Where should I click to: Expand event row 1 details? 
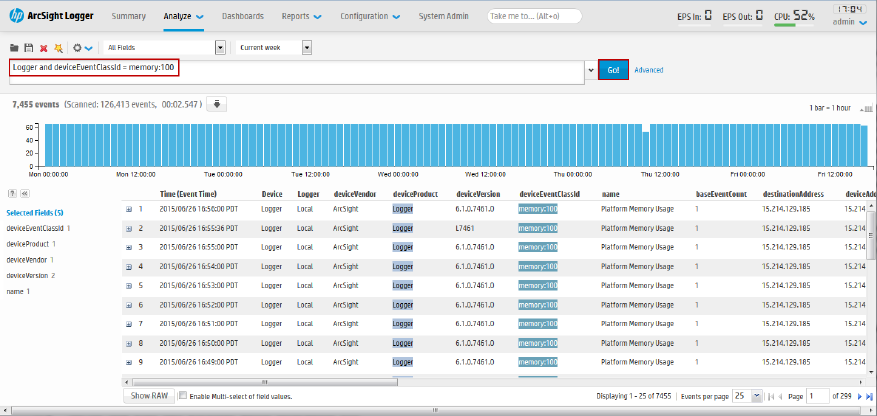129,209
